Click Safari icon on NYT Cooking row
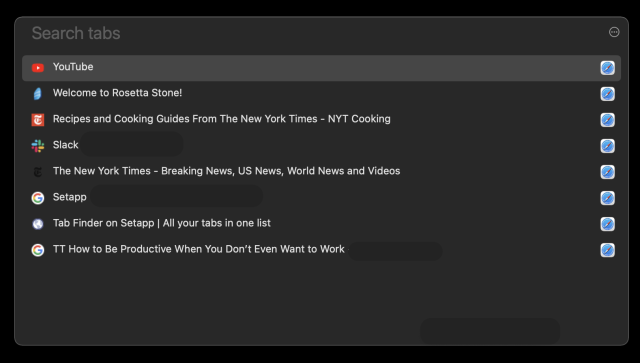The width and height of the screenshot is (640, 363). (607, 120)
